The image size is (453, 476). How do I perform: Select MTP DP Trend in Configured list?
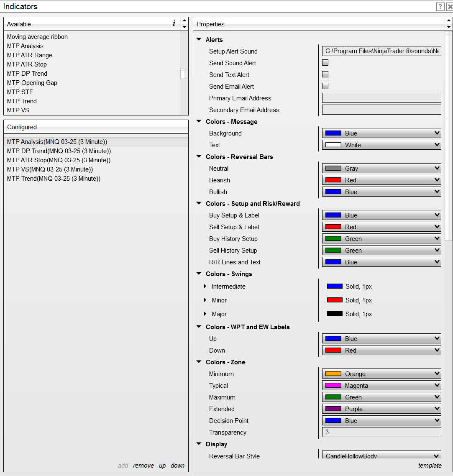59,151
